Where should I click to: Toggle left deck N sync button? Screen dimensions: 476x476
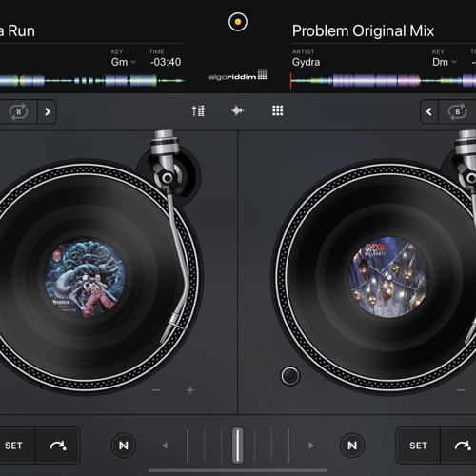[124, 446]
